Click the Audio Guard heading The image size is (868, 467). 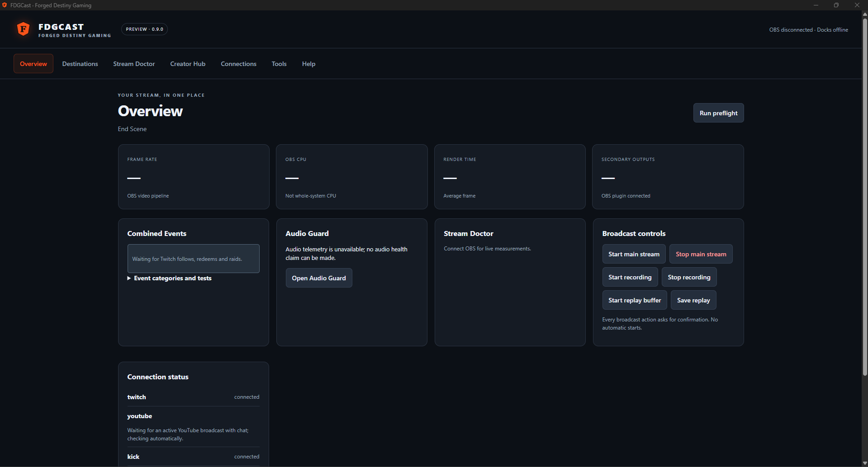point(307,233)
